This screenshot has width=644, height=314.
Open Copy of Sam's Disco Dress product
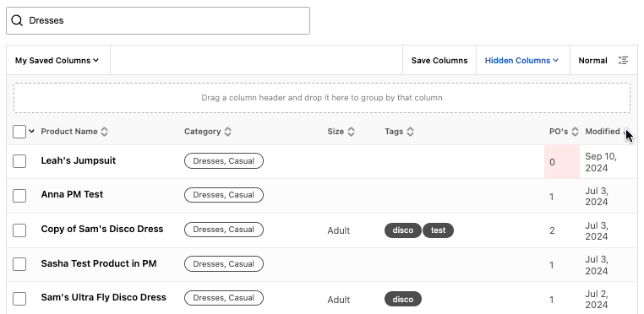click(102, 229)
